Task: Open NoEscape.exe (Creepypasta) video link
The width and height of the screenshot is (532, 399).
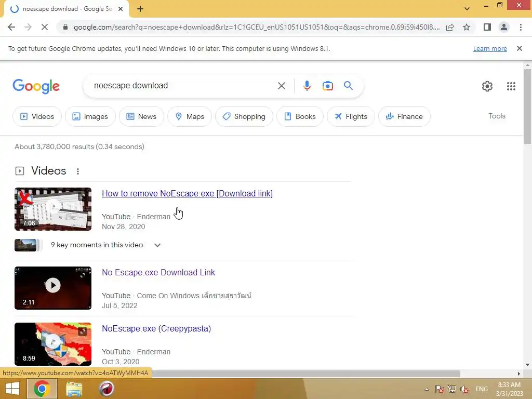Action: click(x=156, y=328)
